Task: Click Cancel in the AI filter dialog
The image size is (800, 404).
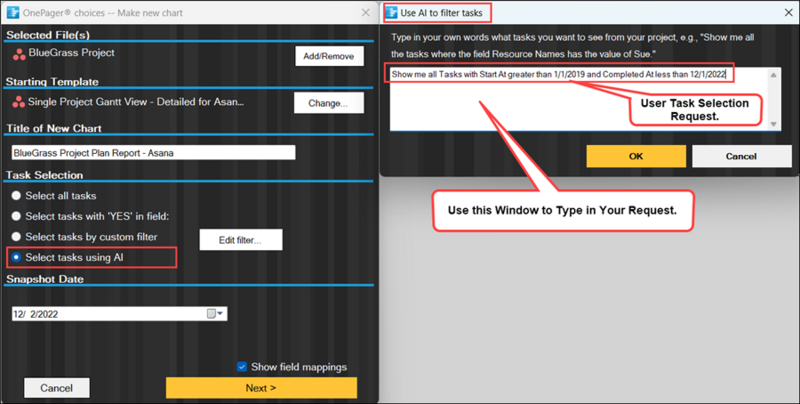Action: pyautogui.click(x=741, y=156)
